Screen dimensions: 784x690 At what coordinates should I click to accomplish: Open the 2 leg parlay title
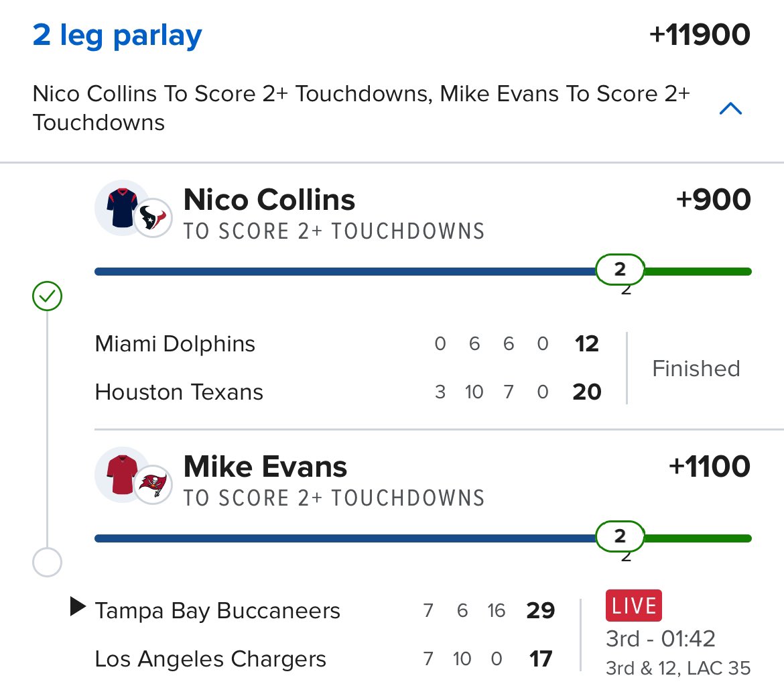[x=117, y=35]
